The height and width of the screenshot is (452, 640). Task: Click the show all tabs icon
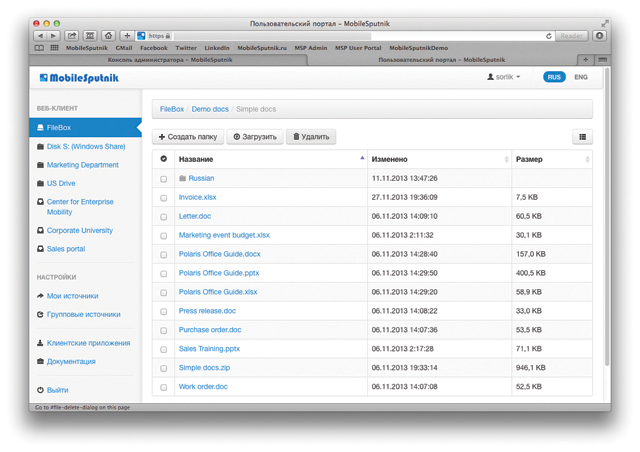coord(602,60)
